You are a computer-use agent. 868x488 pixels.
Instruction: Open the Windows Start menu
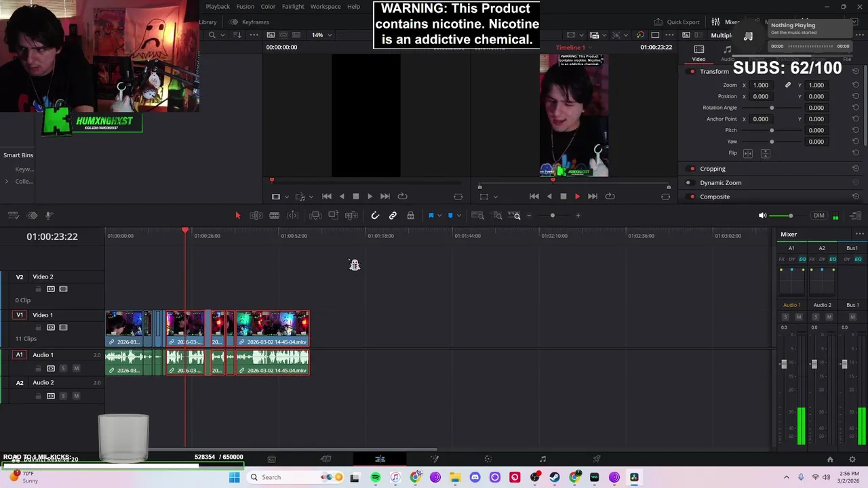pos(234,477)
